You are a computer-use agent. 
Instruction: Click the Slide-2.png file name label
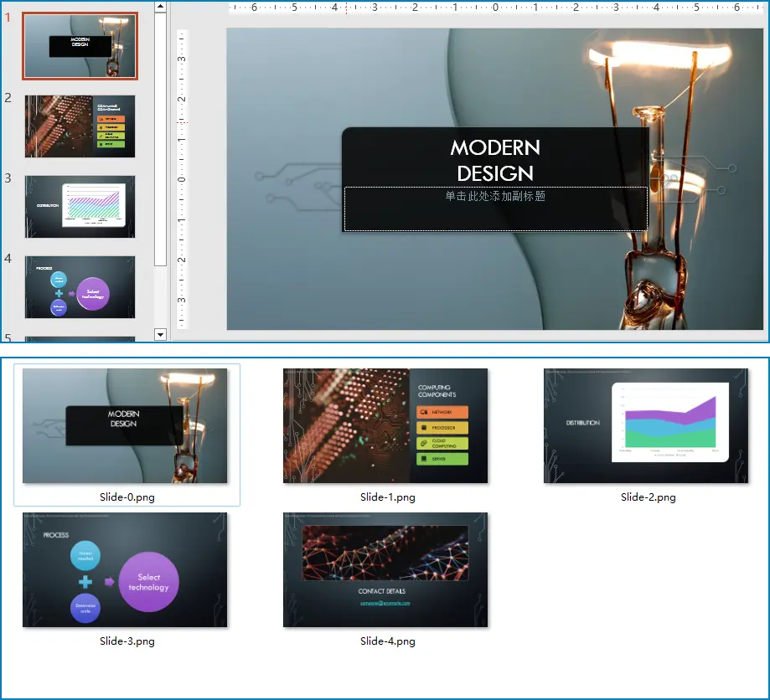[x=648, y=497]
